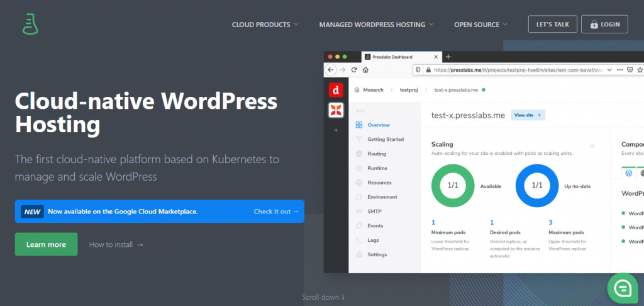Expand the Cloud Products menu
Image resolution: width=644 pixels, height=306 pixels.
point(265,25)
